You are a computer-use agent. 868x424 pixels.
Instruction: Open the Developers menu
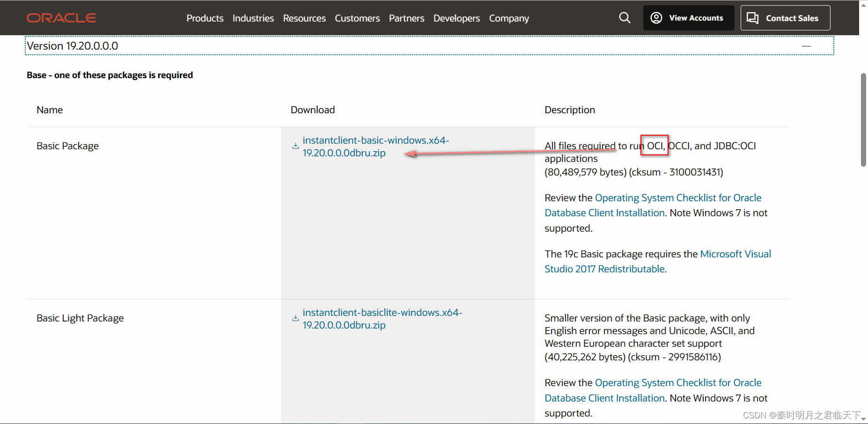pos(457,18)
